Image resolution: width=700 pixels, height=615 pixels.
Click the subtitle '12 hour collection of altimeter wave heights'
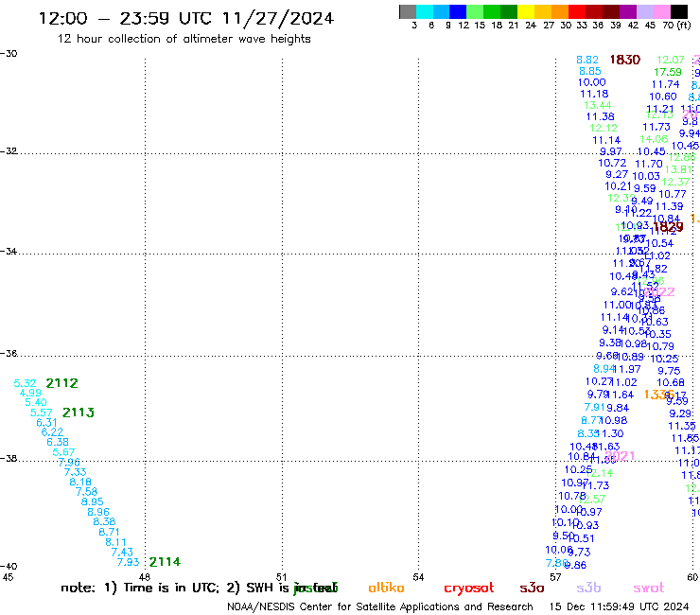click(184, 39)
